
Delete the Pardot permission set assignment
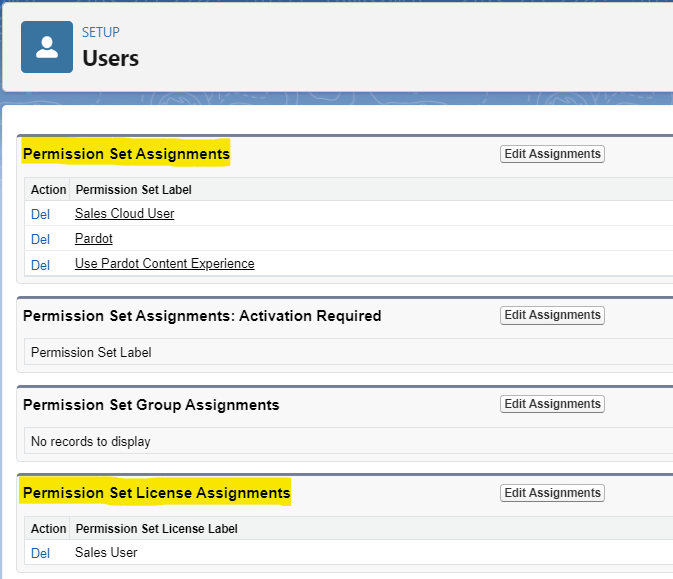40,239
